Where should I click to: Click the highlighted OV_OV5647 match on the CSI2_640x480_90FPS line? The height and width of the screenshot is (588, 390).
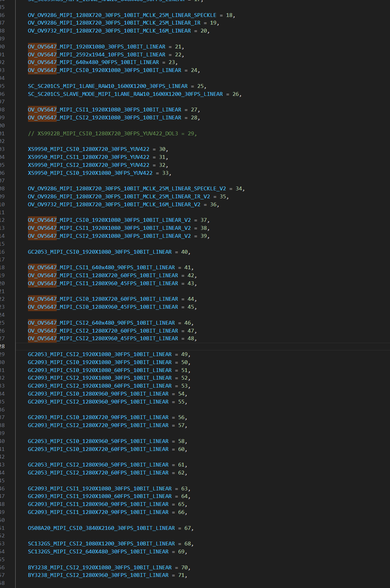(x=42, y=323)
